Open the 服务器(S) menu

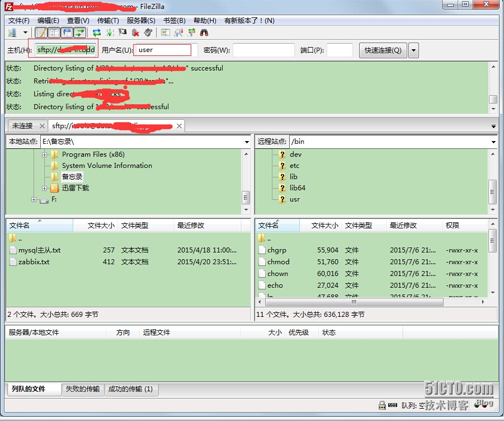[141, 21]
